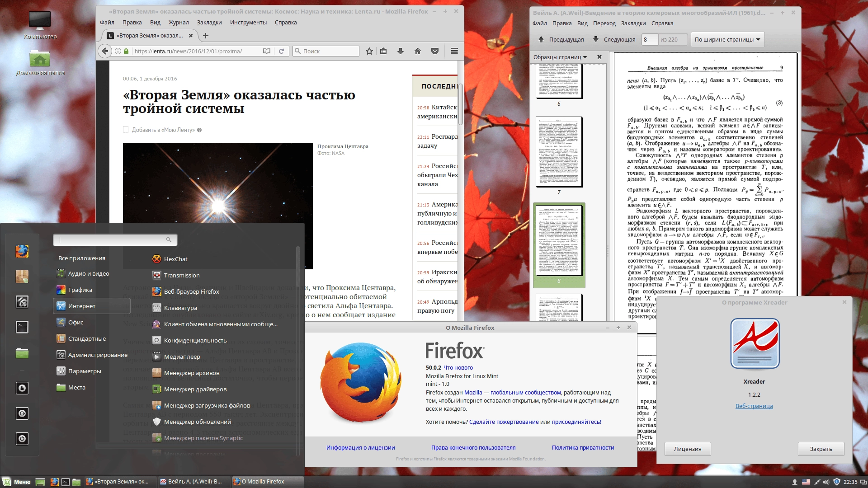The height and width of the screenshot is (488, 868).
Task: Bookmark this page with star icon
Action: (369, 51)
